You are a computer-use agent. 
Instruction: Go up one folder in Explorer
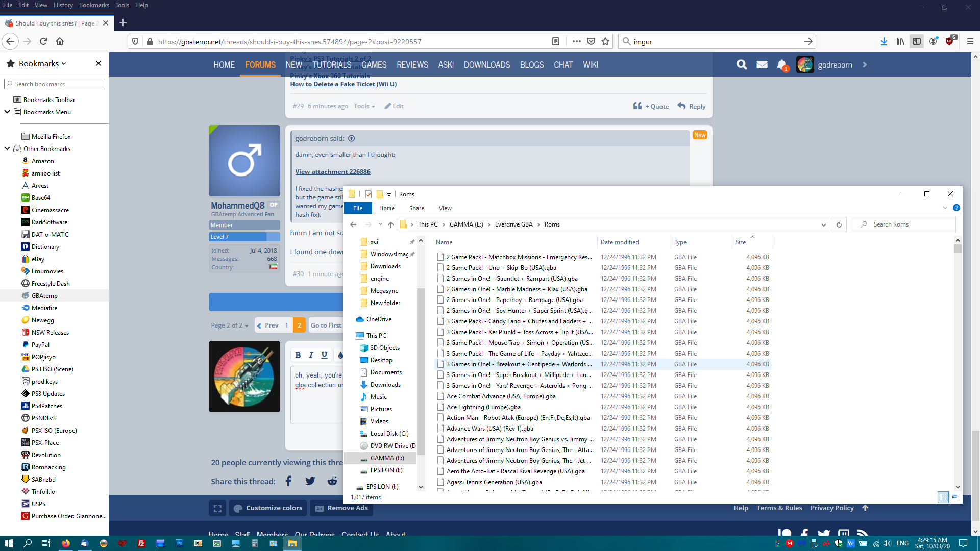(x=391, y=224)
